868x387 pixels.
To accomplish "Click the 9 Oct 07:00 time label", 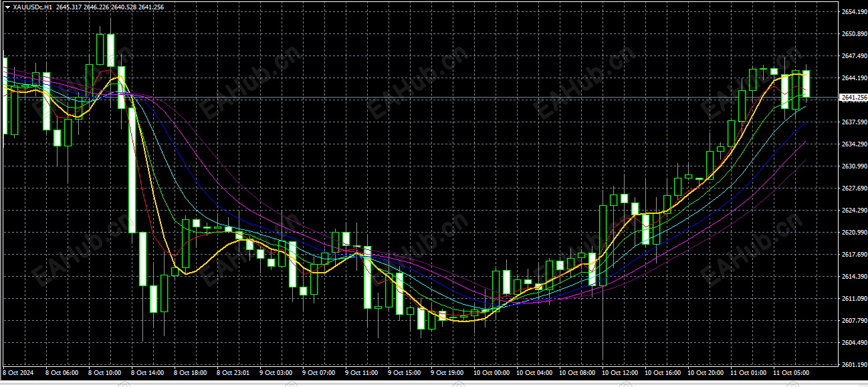I will (319, 372).
